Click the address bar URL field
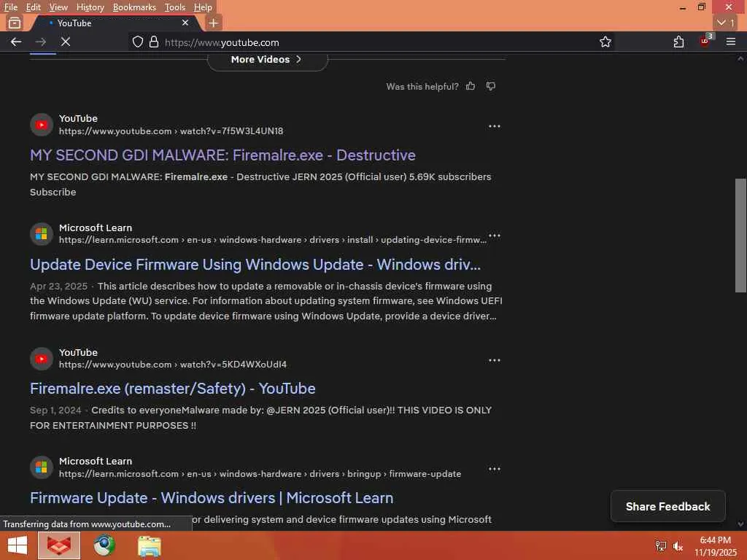747x560 pixels. (371, 42)
